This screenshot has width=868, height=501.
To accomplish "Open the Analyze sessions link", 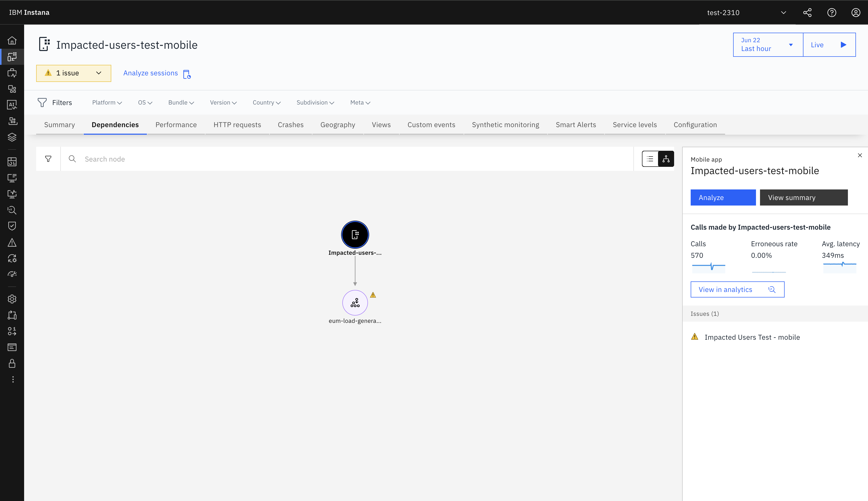I will pyautogui.click(x=157, y=73).
